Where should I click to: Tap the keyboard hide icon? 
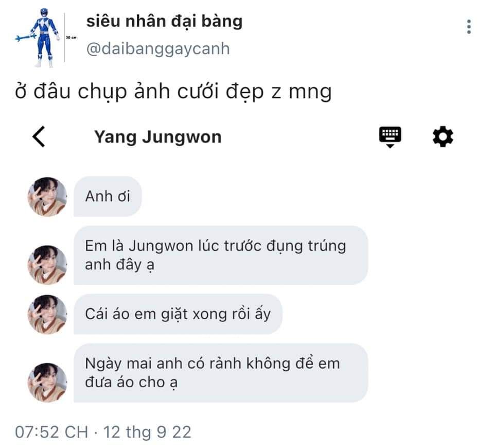pos(390,137)
